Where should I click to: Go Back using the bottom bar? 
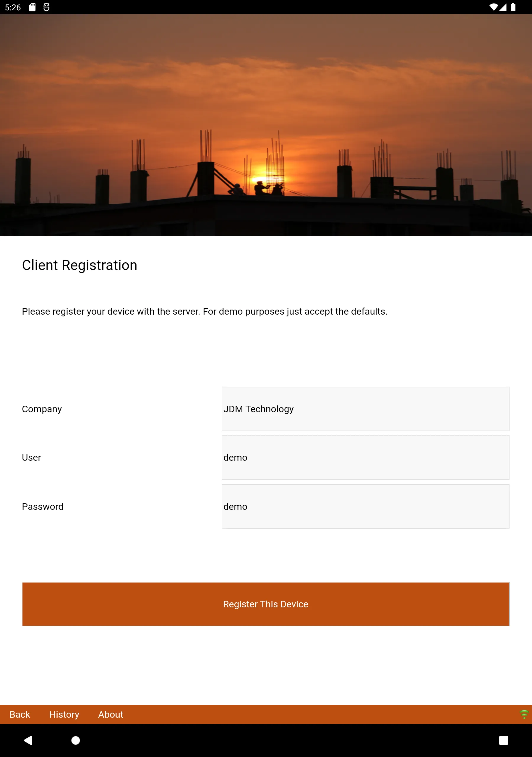(x=20, y=714)
